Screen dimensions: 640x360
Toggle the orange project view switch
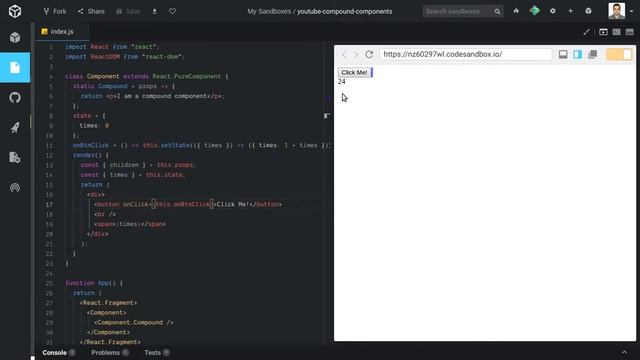click(x=619, y=54)
